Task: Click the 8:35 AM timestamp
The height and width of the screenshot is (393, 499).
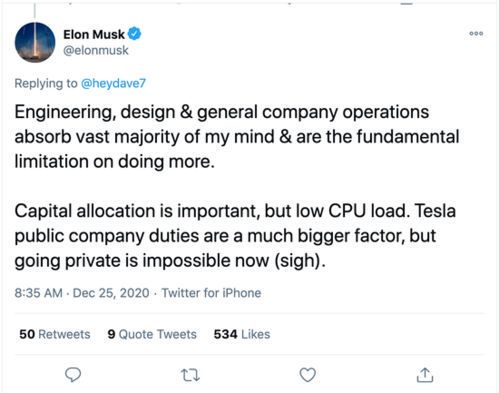Action: pos(38,293)
